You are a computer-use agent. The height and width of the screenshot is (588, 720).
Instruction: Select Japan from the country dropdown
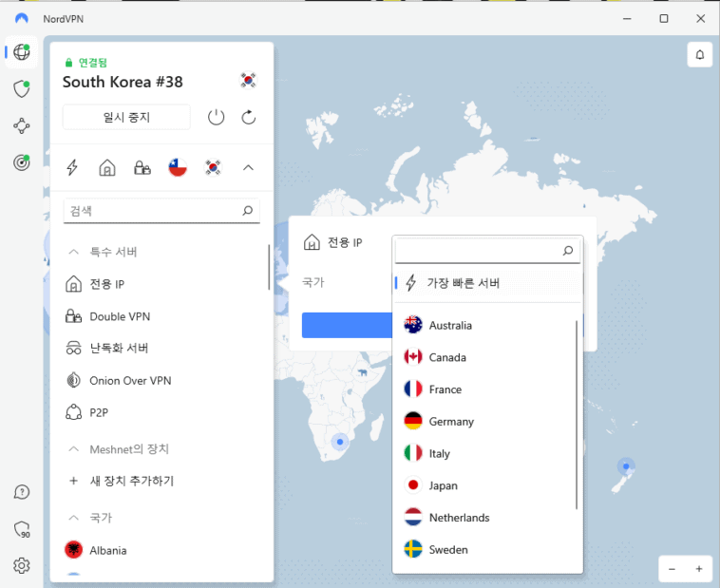[x=443, y=485]
